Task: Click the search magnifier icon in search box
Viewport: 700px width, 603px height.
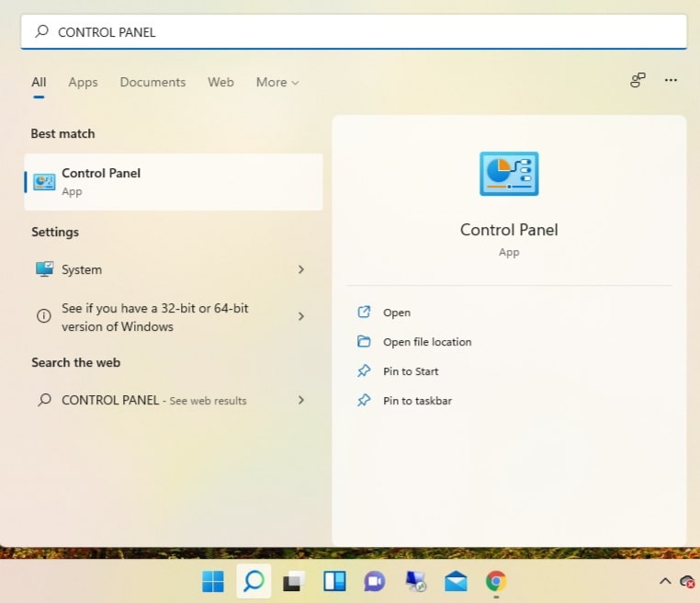Action: 42,31
